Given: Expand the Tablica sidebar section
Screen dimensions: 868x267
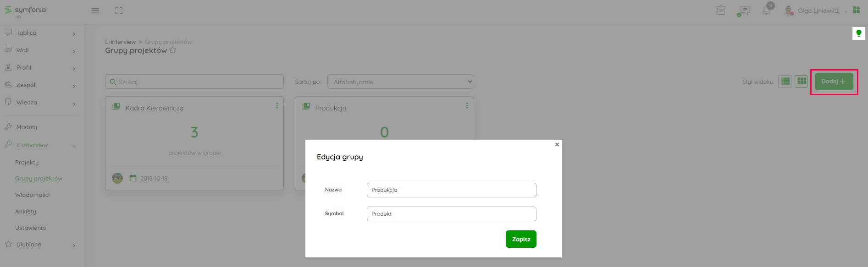Looking at the screenshot, I should (40, 33).
